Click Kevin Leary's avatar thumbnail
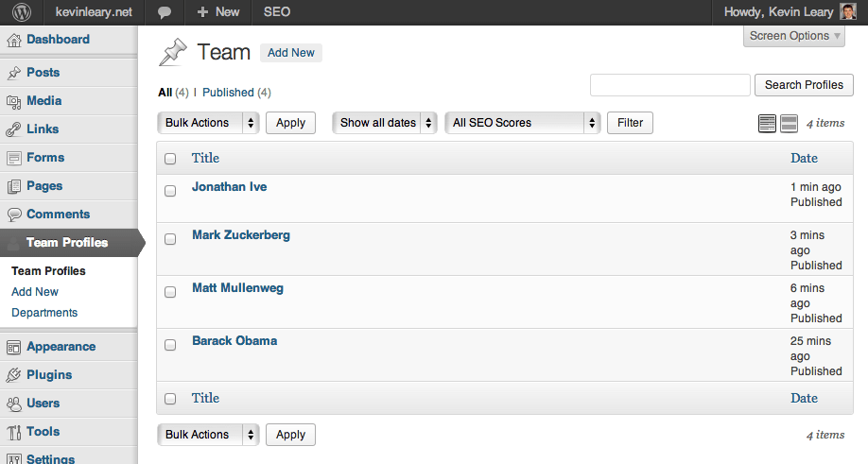Screen dimensions: 868x464 tap(849, 12)
